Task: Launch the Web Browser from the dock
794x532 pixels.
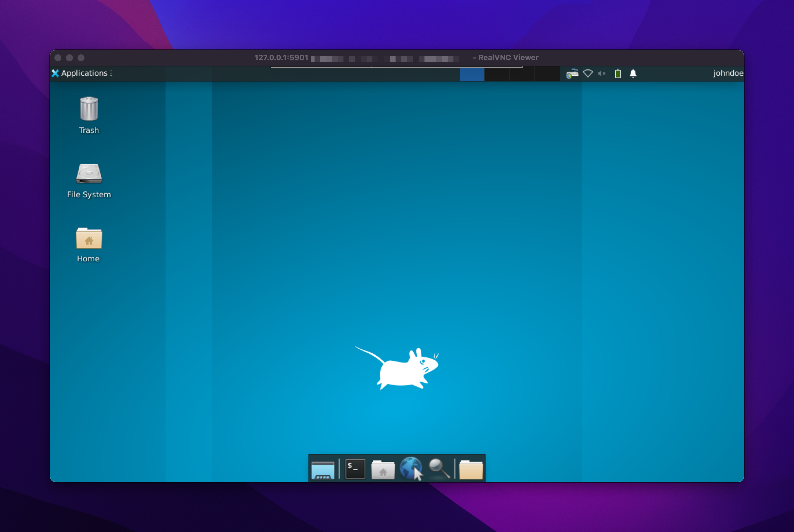Action: click(411, 469)
